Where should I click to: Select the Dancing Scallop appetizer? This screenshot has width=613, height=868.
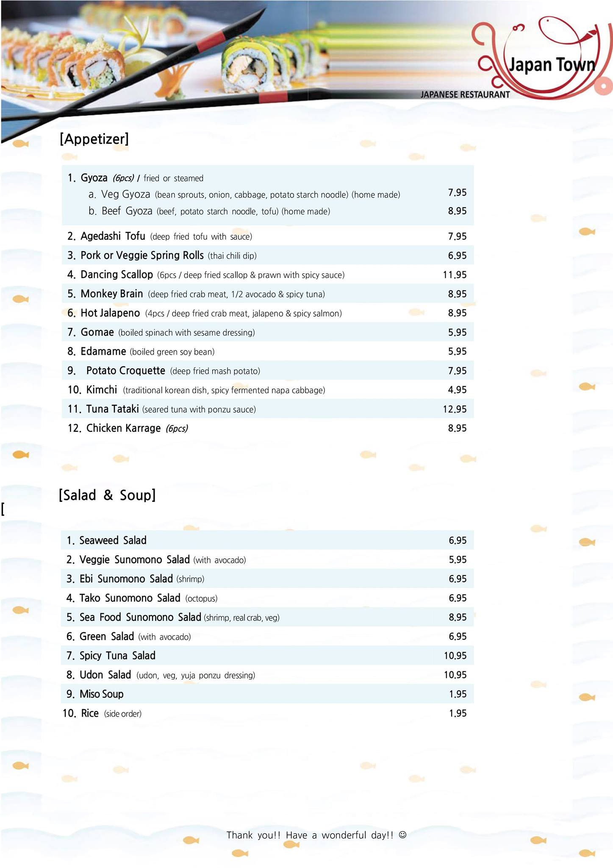click(116, 275)
